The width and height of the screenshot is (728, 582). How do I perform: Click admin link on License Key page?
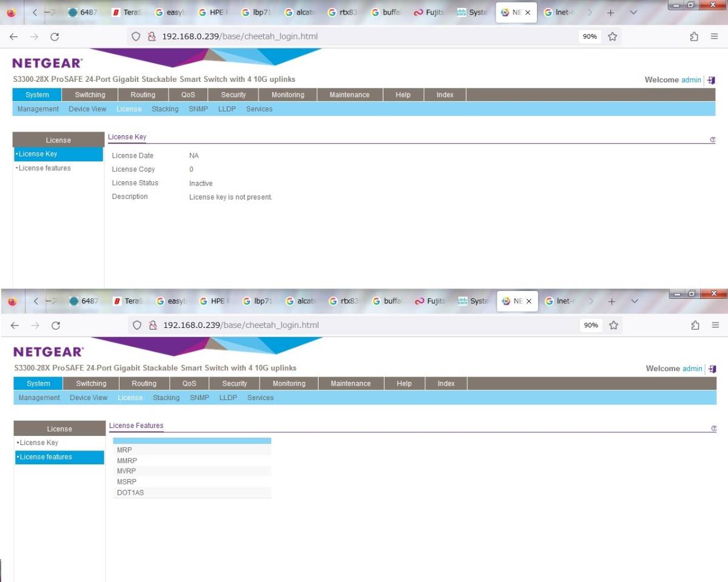[x=692, y=80]
